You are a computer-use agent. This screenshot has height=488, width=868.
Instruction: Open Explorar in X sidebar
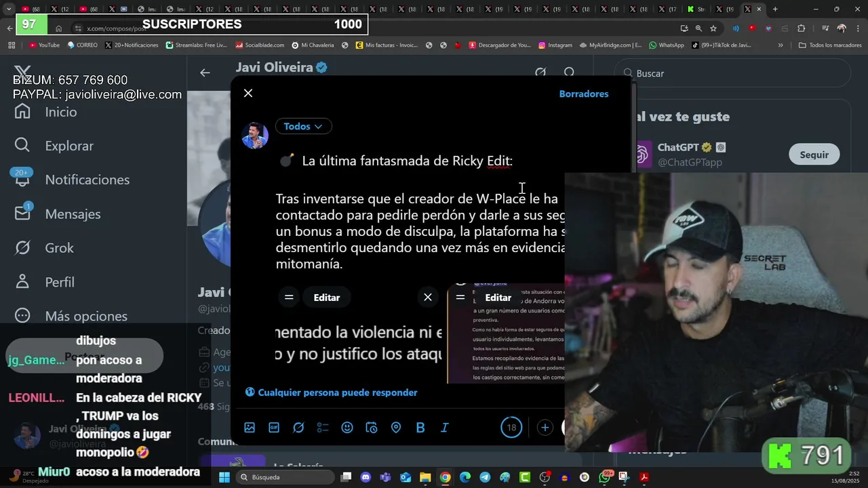(x=54, y=146)
